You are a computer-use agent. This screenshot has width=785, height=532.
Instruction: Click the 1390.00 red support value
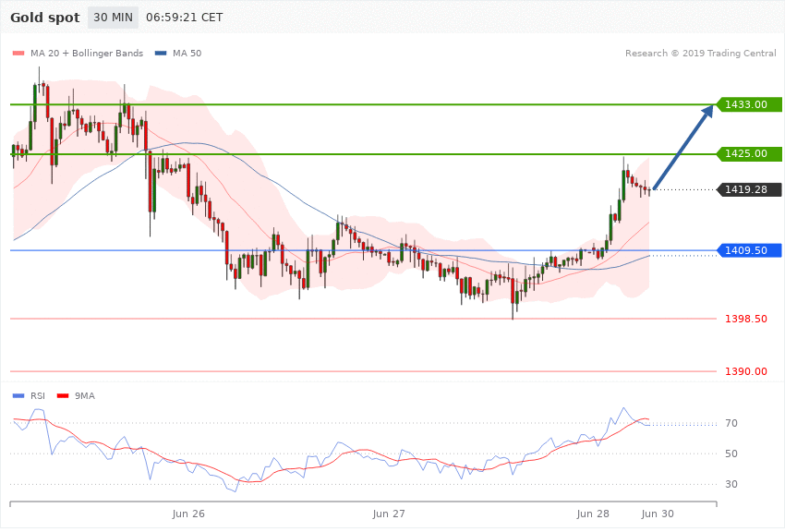coord(746,371)
